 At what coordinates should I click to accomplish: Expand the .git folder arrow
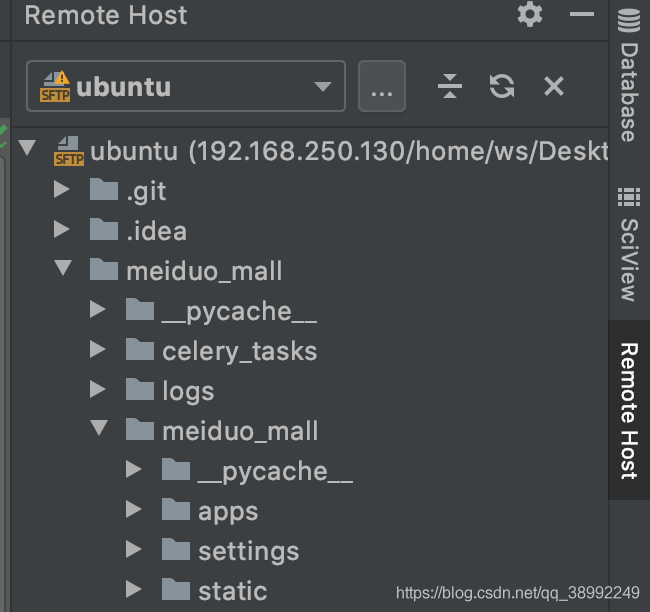[x=62, y=189]
